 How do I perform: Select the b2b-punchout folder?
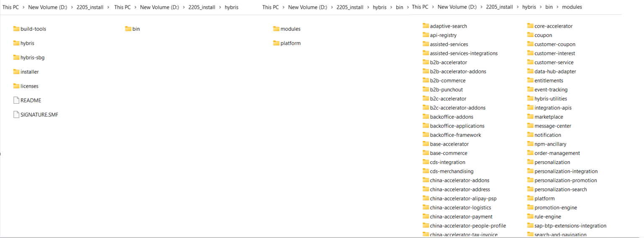(x=446, y=89)
